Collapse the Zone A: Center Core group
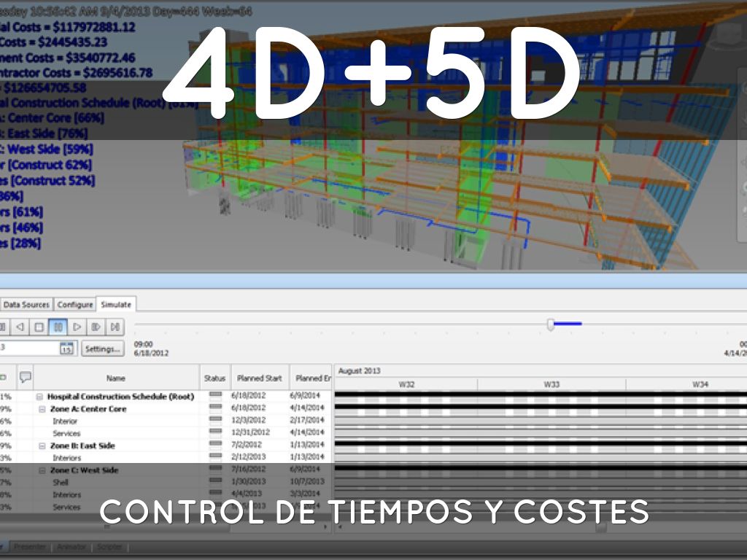The width and height of the screenshot is (747, 560). tap(43, 409)
